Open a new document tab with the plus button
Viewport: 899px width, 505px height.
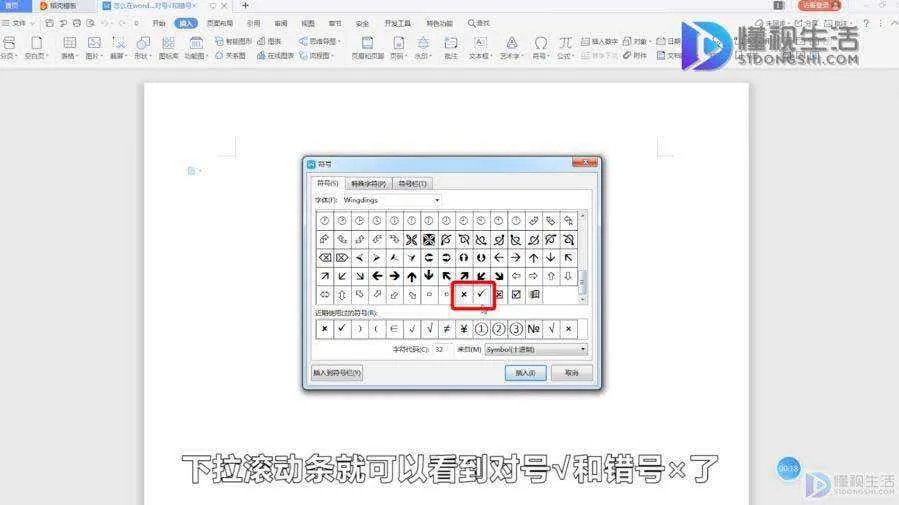245,5
